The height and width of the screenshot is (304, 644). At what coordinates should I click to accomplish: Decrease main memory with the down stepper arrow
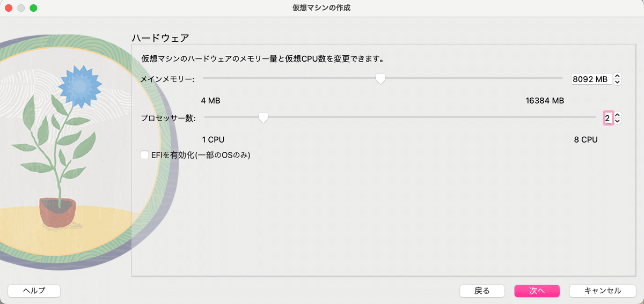pos(617,82)
